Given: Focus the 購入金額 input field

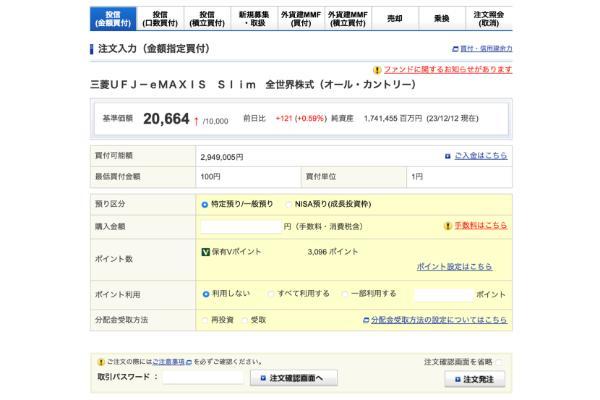Looking at the screenshot, I should [241, 227].
